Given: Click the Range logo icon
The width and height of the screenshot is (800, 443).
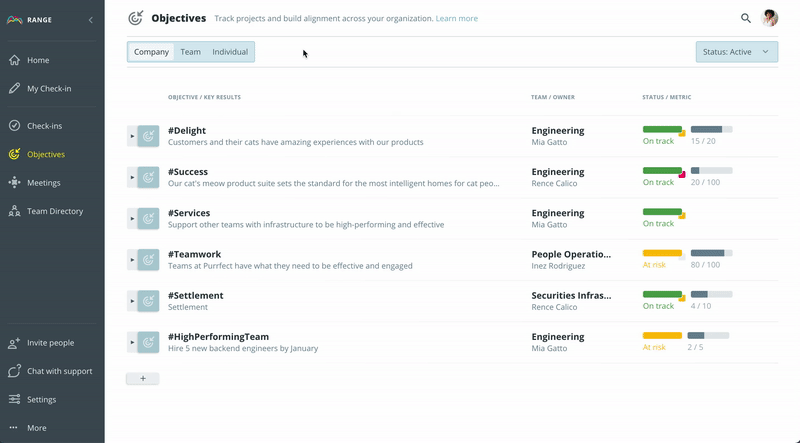Looking at the screenshot, I should point(15,20).
